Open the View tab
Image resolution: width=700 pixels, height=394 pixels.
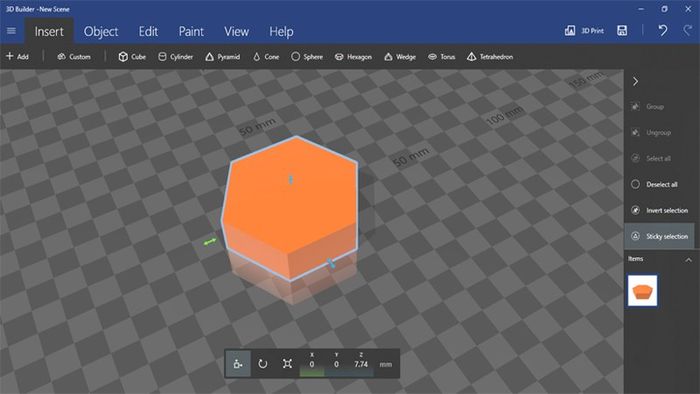[236, 32]
